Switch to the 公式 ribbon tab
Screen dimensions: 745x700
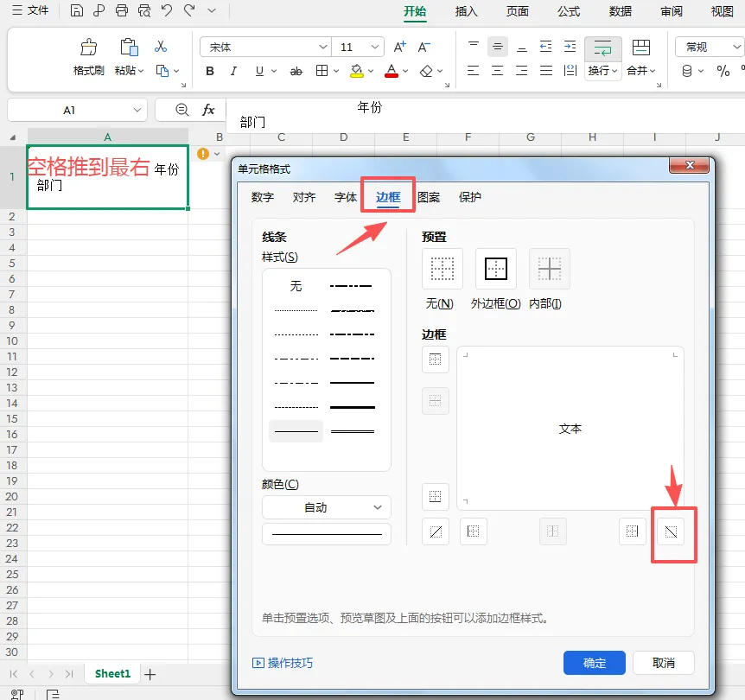point(569,11)
